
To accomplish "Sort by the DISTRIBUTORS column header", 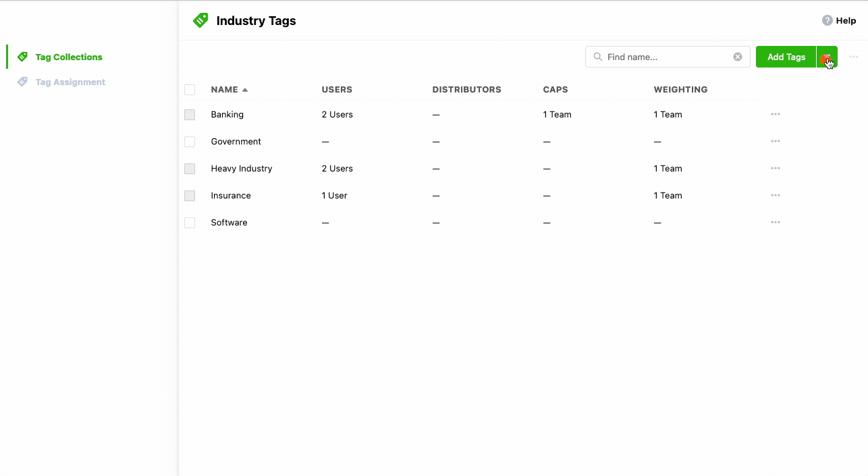I will point(466,89).
